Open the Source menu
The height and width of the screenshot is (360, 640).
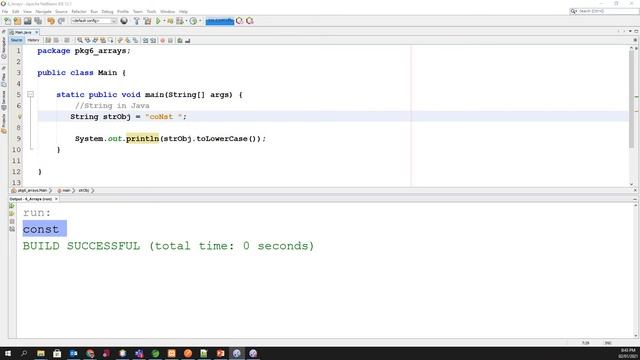pyautogui.click(x=61, y=11)
